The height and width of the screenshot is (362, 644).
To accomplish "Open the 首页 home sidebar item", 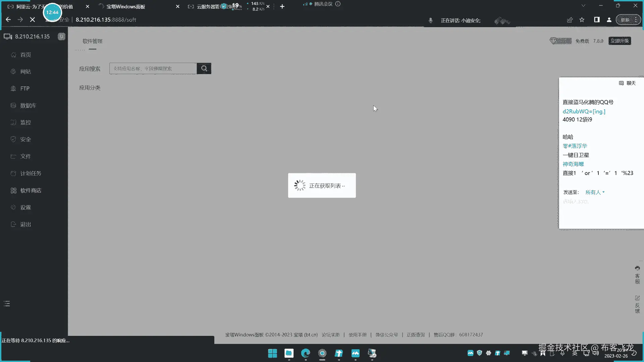I will [x=25, y=55].
